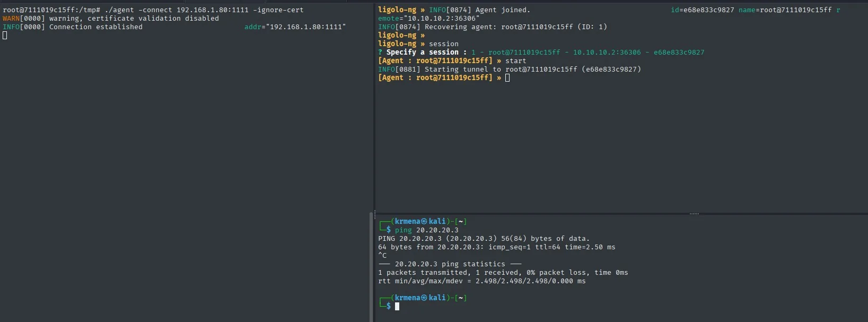
Task: Grab the horizontal splitter handle dots above Kali shell
Action: coord(694,214)
